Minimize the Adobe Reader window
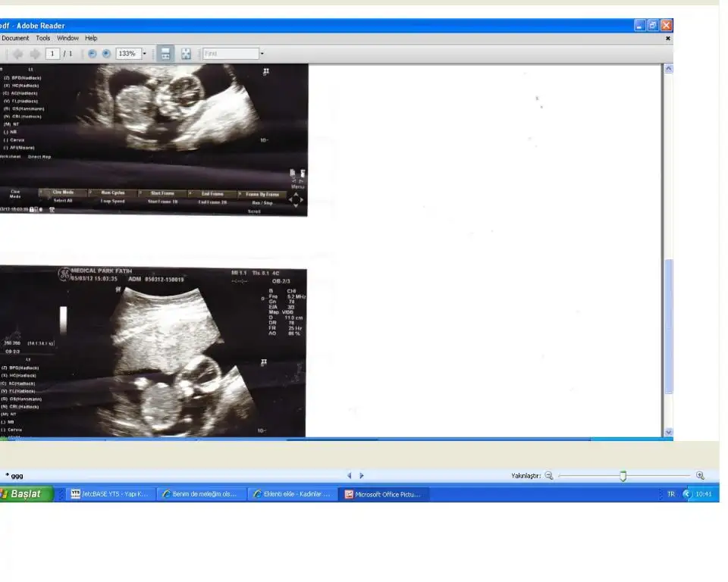 (x=639, y=26)
